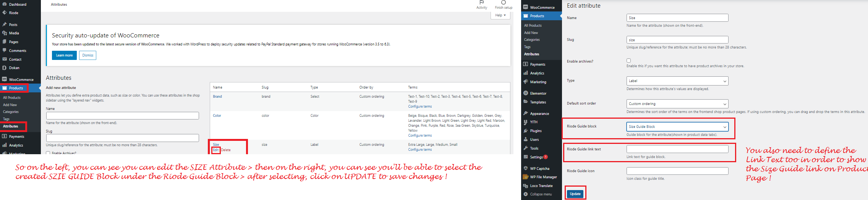This screenshot has width=868, height=200.
Task: Click the Media icon in the sidebar
Action: [x=5, y=33]
